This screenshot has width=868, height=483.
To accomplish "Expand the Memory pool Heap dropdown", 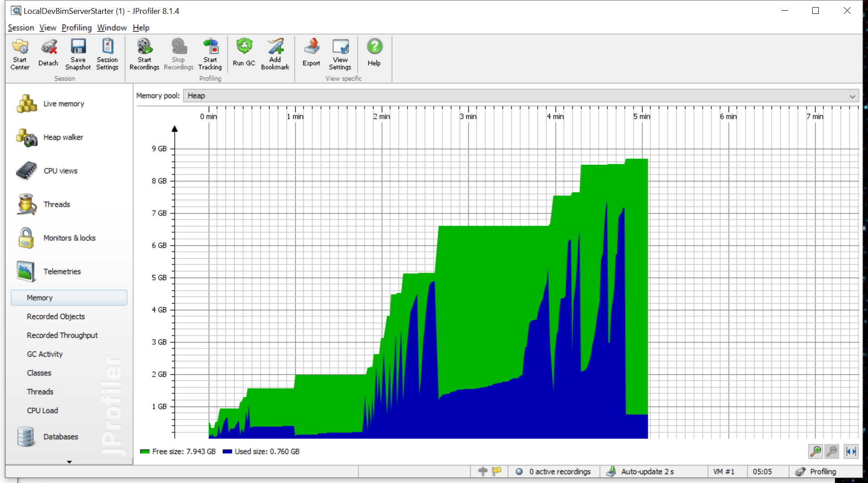I will point(852,96).
